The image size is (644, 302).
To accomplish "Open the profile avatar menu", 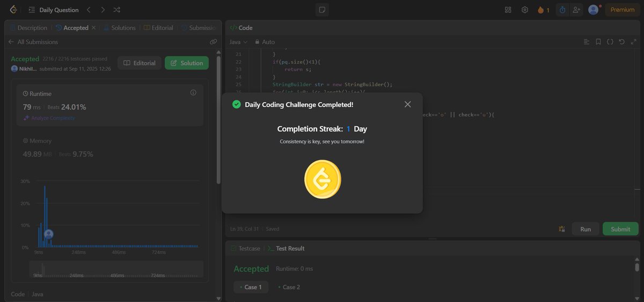I will pyautogui.click(x=594, y=10).
